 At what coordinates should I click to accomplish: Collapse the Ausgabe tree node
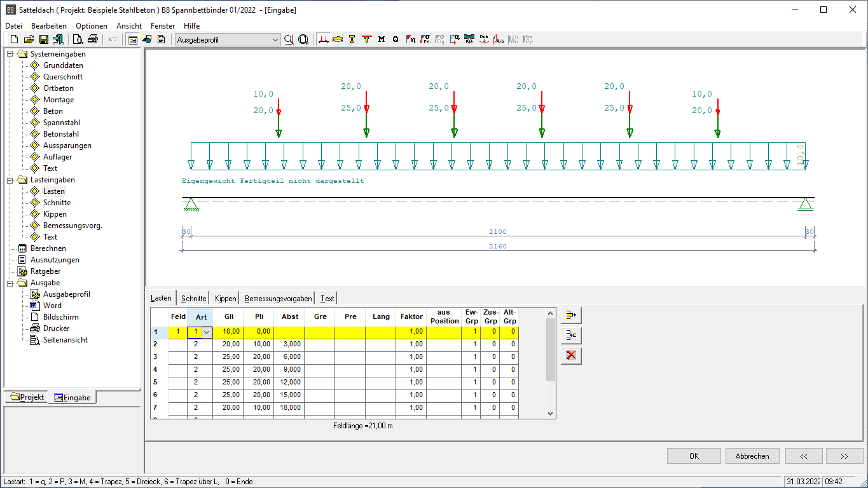[x=10, y=283]
